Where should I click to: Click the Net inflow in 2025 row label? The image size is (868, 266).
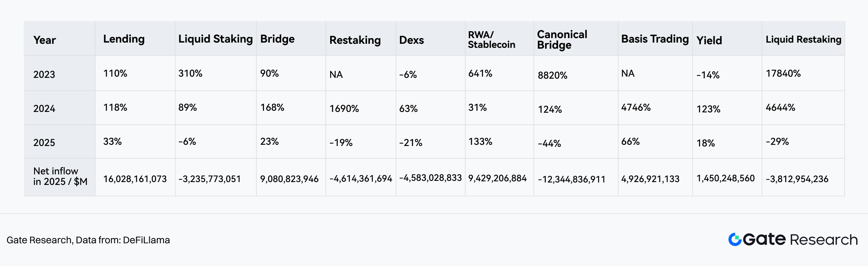[60, 176]
